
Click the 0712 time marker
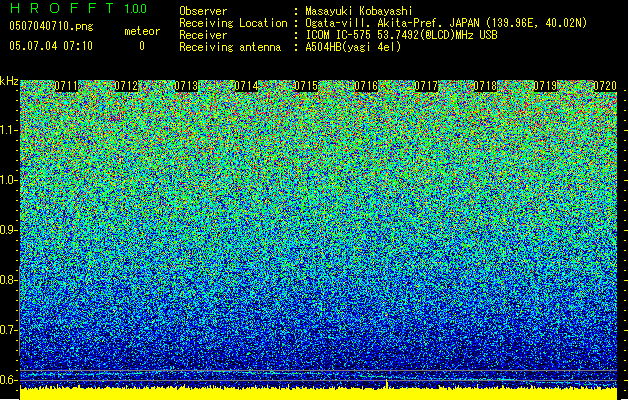(x=126, y=86)
